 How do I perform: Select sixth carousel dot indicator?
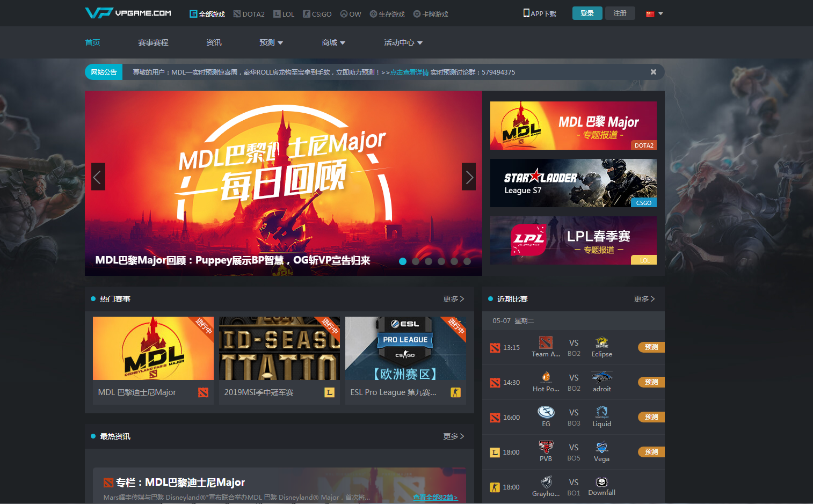point(467,261)
